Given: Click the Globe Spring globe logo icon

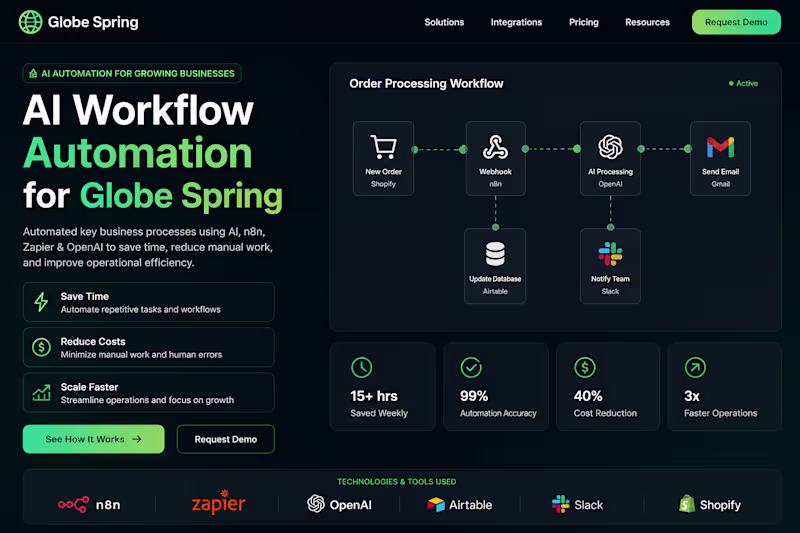Looking at the screenshot, I should click(x=30, y=22).
